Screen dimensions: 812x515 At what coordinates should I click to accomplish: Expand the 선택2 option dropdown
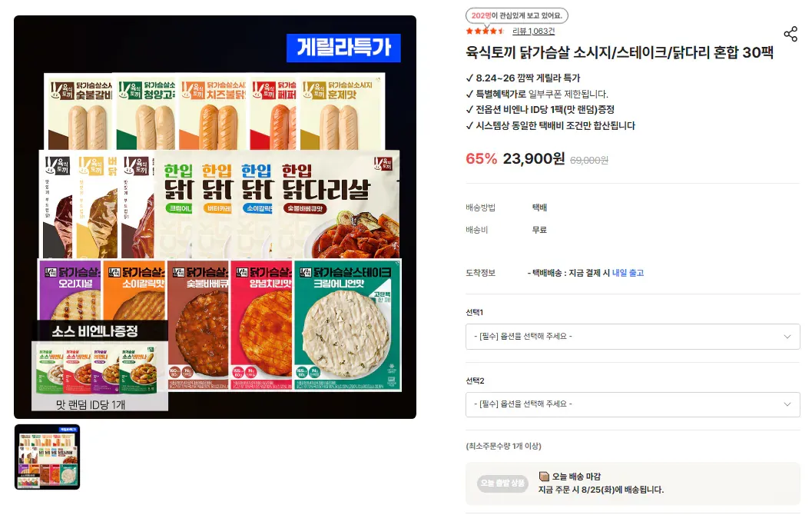pyautogui.click(x=632, y=404)
